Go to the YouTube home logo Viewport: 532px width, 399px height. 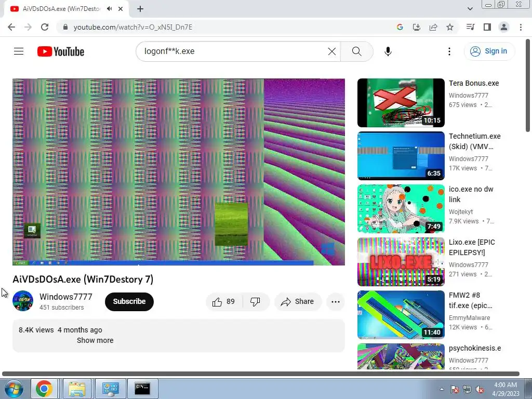click(61, 51)
